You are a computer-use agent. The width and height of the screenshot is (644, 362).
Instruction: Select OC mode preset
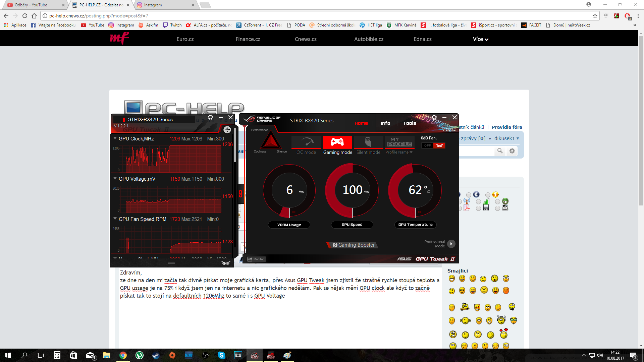coord(306,145)
